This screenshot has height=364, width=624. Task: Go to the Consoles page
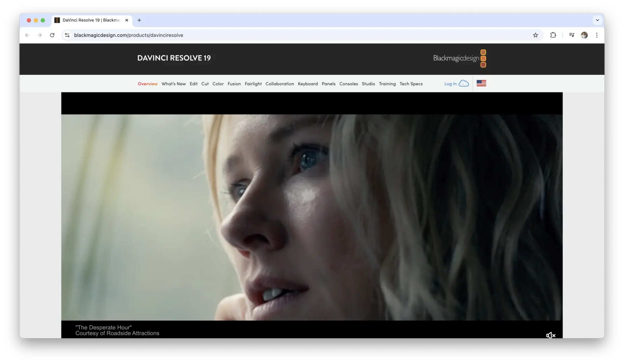pyautogui.click(x=348, y=84)
